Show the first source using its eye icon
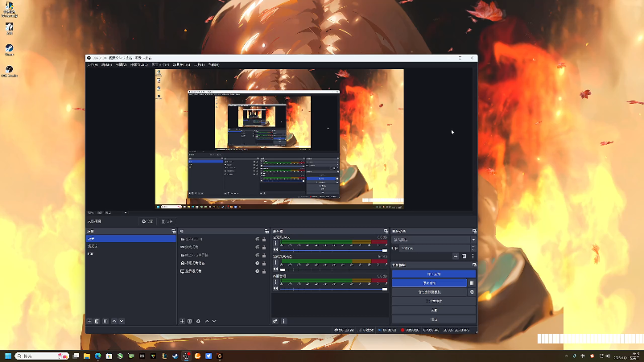This screenshot has width=644, height=362. click(258, 239)
